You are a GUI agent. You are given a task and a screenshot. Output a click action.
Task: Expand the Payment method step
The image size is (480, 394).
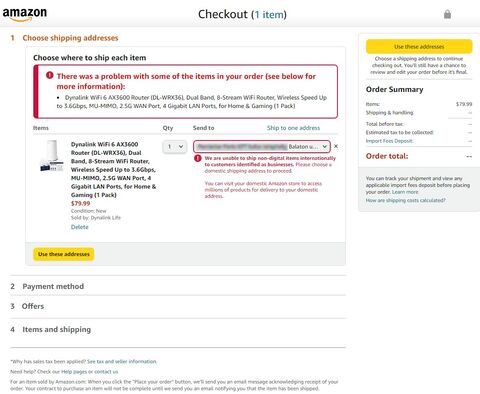(x=53, y=286)
